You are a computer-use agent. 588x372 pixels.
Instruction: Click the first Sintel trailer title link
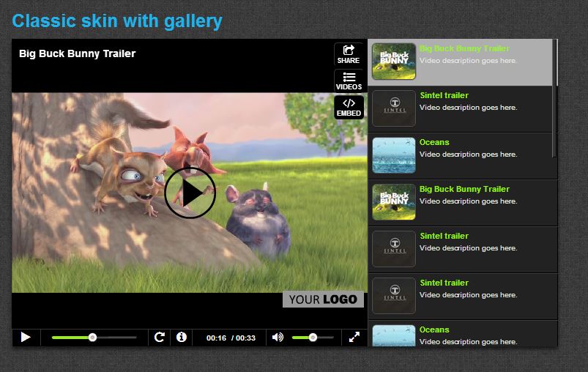coord(444,95)
